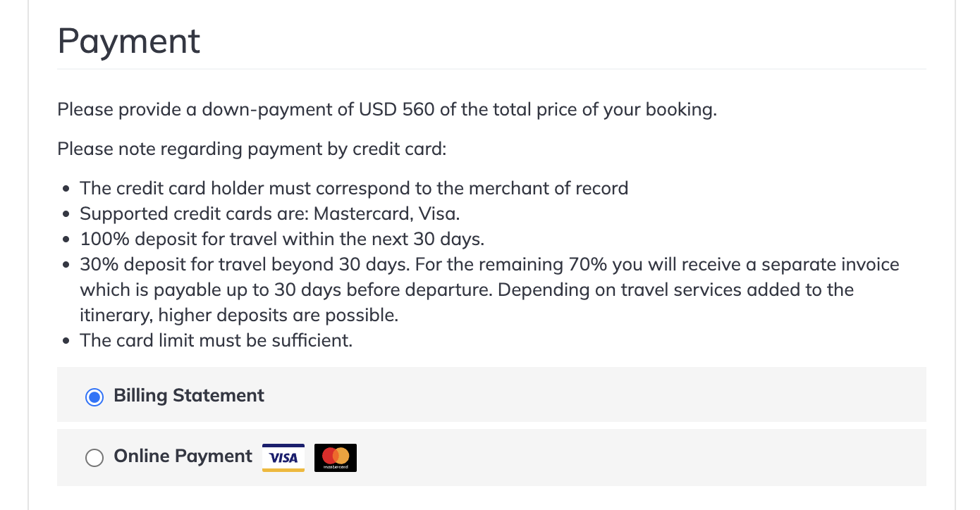
Task: Click empty area of Online Payment row
Action: [x=635, y=458]
